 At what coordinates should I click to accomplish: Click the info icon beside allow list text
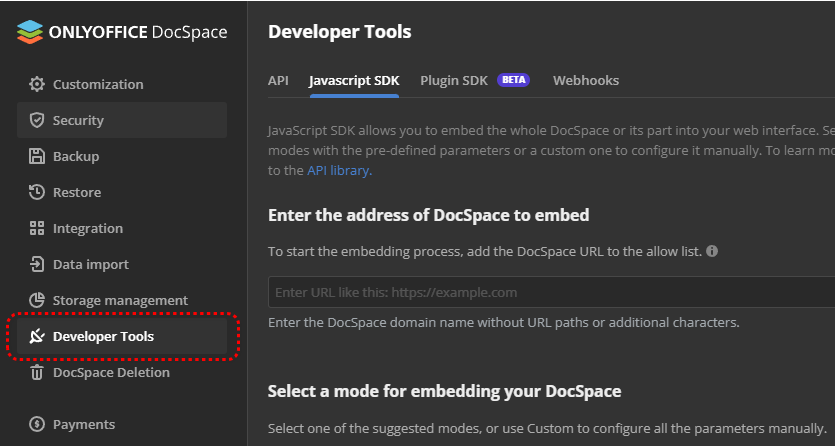coord(712,251)
